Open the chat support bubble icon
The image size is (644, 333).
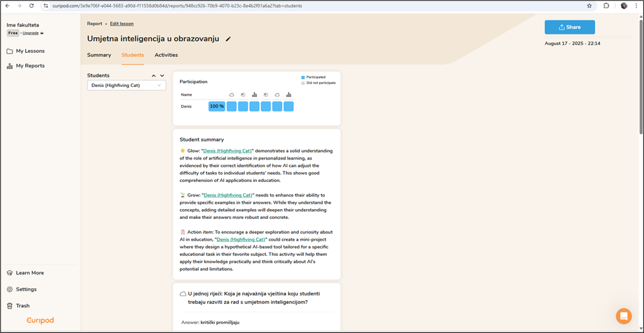(x=624, y=316)
